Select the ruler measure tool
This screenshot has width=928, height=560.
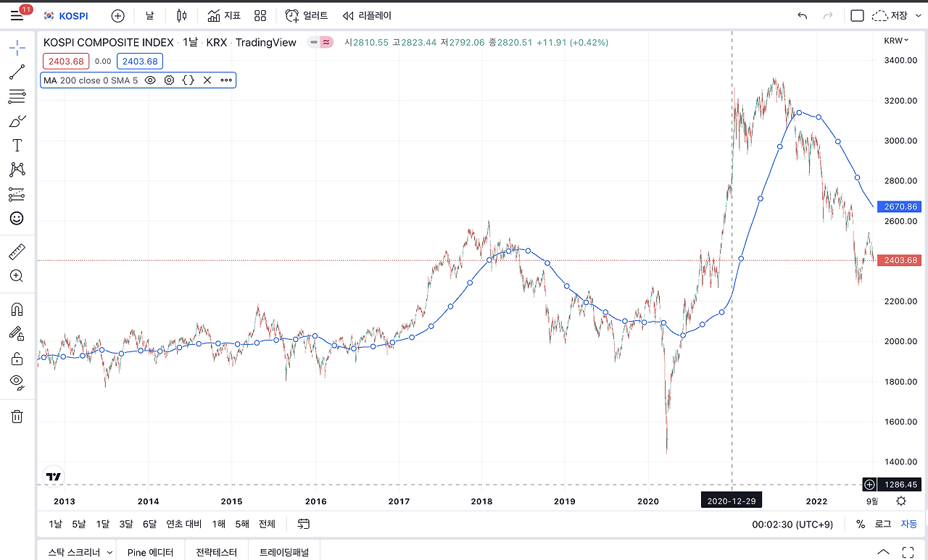[17, 252]
